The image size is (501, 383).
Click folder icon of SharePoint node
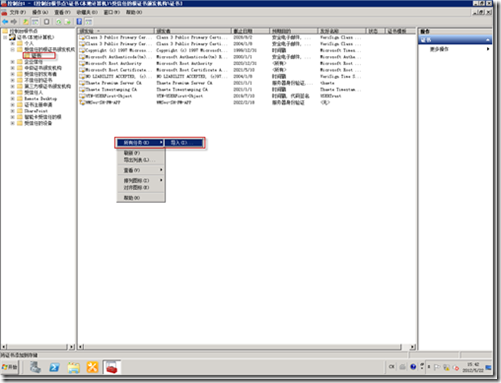(x=20, y=111)
